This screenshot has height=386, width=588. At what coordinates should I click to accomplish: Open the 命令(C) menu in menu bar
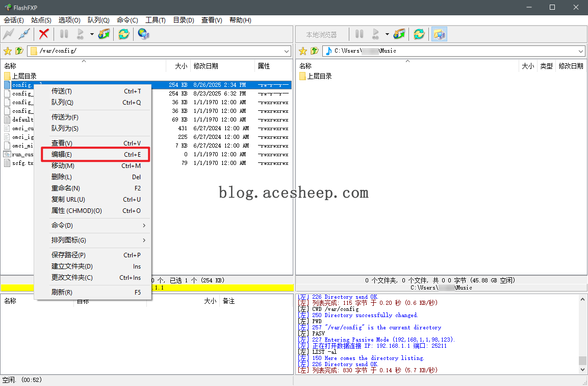127,20
